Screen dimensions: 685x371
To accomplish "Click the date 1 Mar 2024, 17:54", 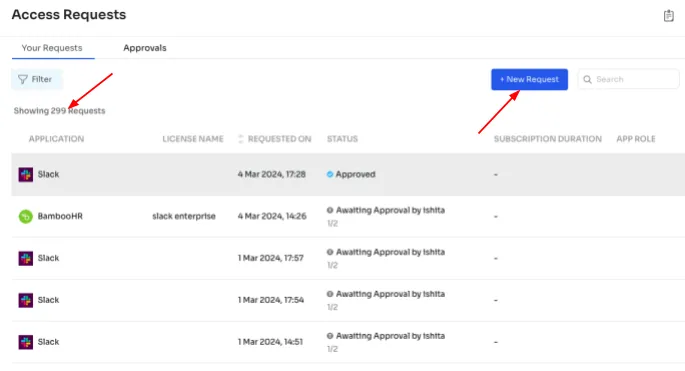I will point(270,300).
